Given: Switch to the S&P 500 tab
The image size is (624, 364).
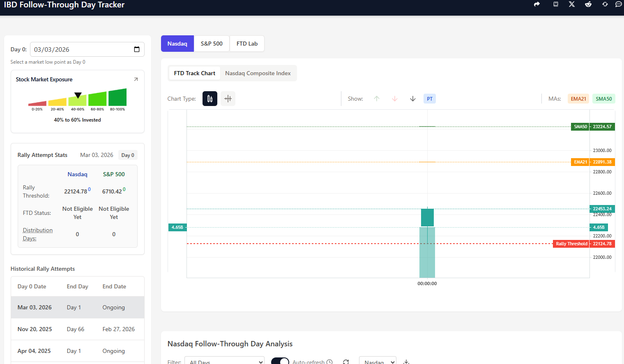Looking at the screenshot, I should (x=212, y=44).
